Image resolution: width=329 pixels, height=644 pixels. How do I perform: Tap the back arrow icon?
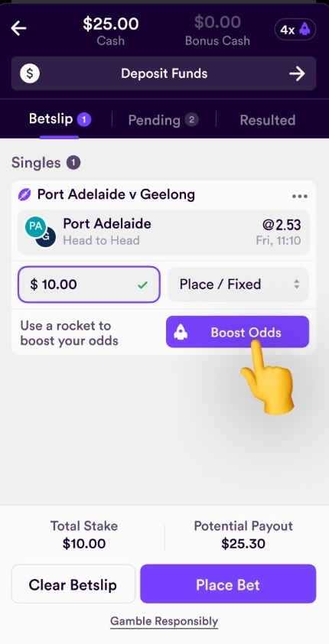[x=18, y=28]
